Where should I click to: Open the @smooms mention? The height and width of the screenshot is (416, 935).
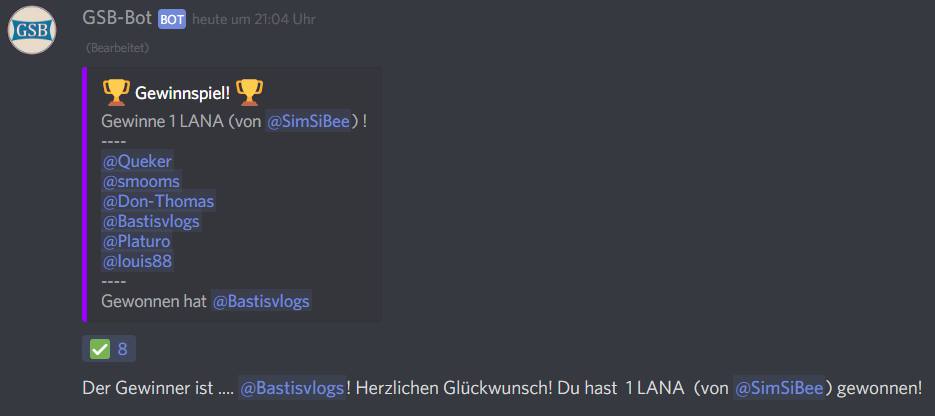(x=141, y=181)
